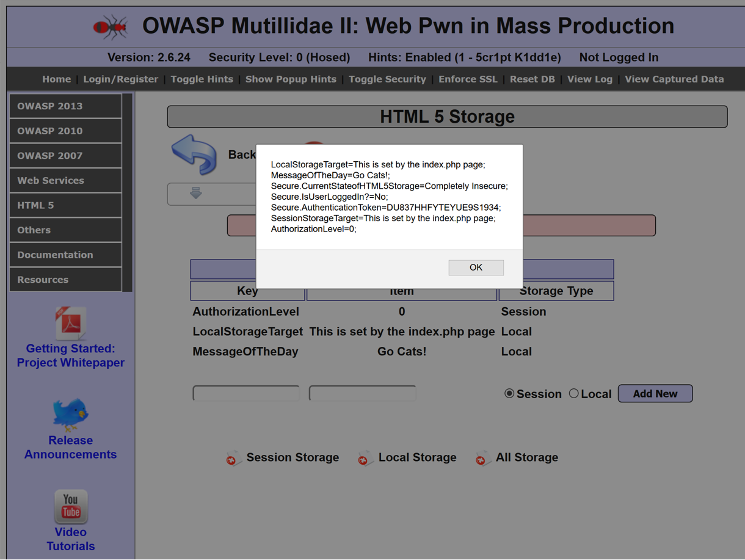
Task: Click the Twitter bird icon
Action: click(70, 415)
